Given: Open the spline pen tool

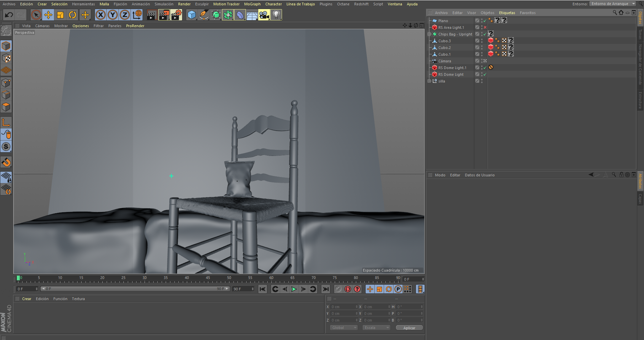Looking at the screenshot, I should (204, 15).
